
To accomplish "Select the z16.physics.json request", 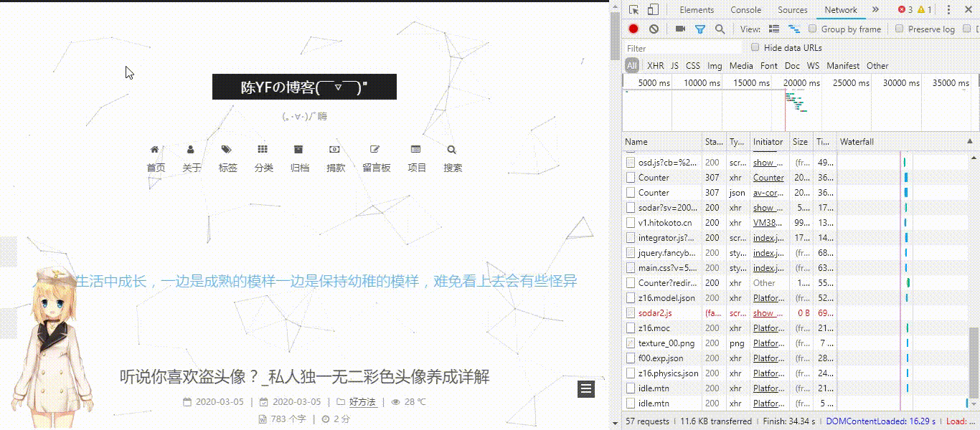I will 795,373.
